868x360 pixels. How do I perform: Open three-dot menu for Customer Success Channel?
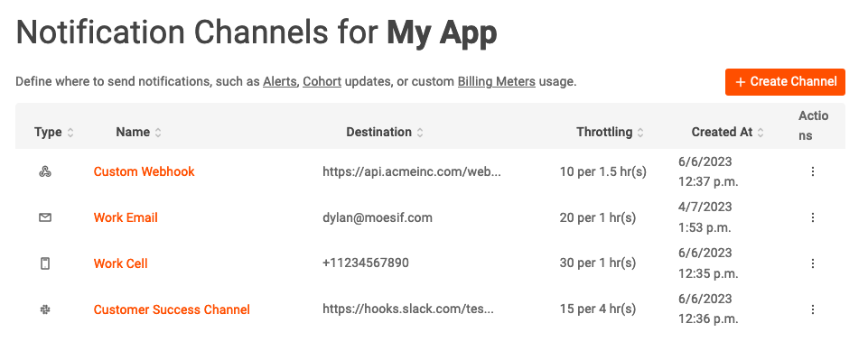click(x=813, y=309)
